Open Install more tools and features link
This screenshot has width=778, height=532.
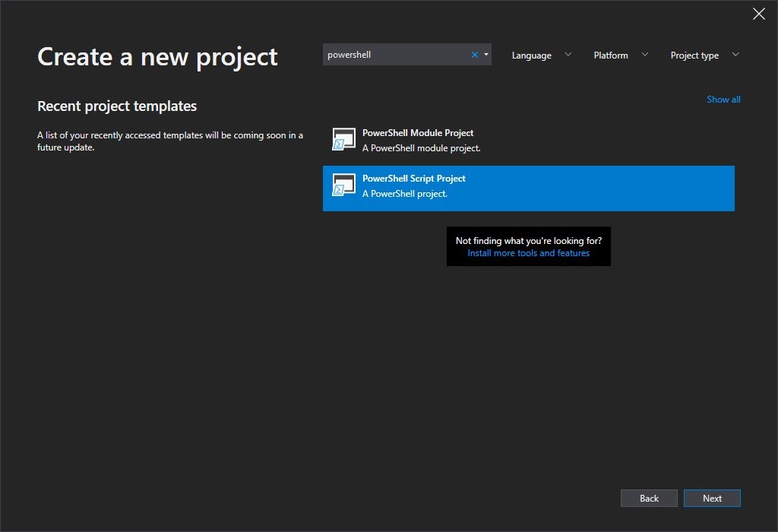point(528,253)
